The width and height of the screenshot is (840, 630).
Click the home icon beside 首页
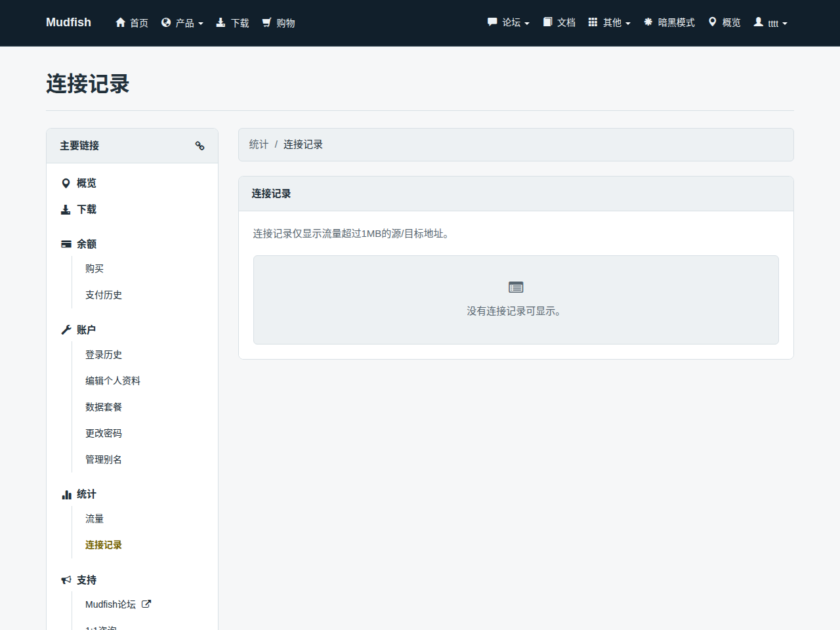[x=120, y=22]
